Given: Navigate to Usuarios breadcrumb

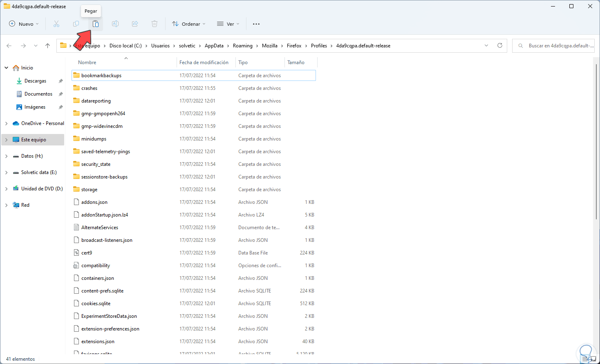Looking at the screenshot, I should (160, 46).
